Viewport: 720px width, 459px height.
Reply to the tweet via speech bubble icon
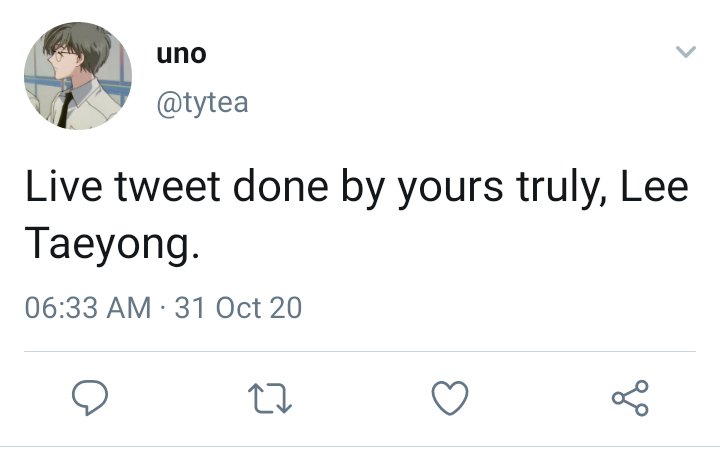coord(90,397)
